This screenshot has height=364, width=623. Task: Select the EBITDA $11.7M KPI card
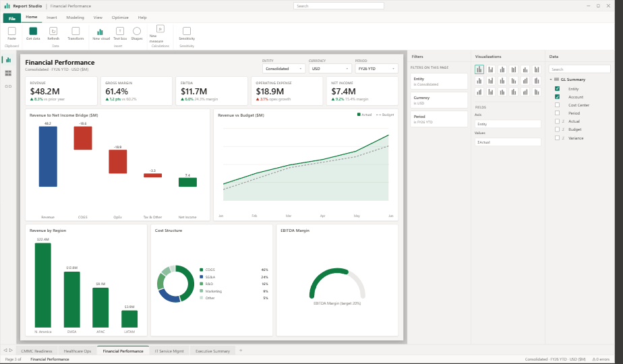coord(212,91)
